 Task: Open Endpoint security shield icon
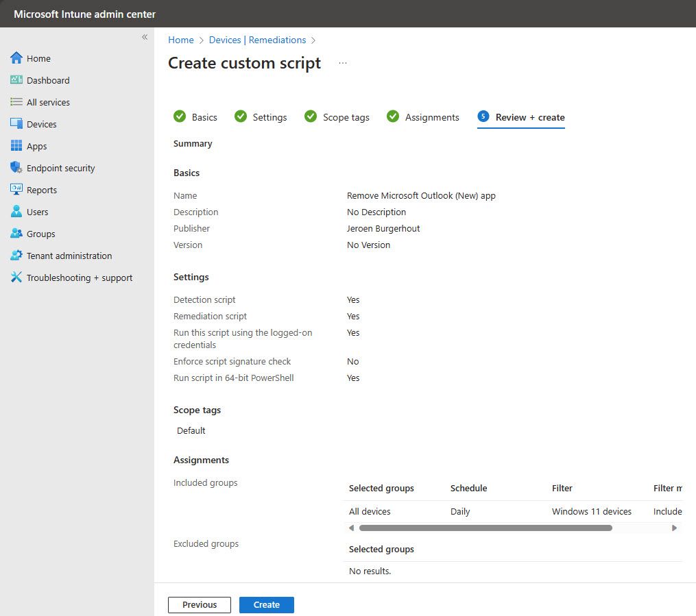(x=16, y=168)
